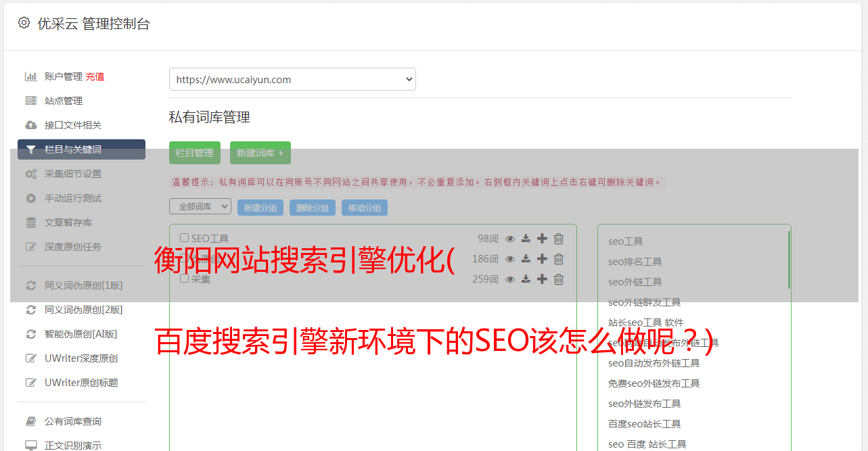Click the book icon beside 公有词库查询
The height and width of the screenshot is (451, 868).
pos(30,421)
